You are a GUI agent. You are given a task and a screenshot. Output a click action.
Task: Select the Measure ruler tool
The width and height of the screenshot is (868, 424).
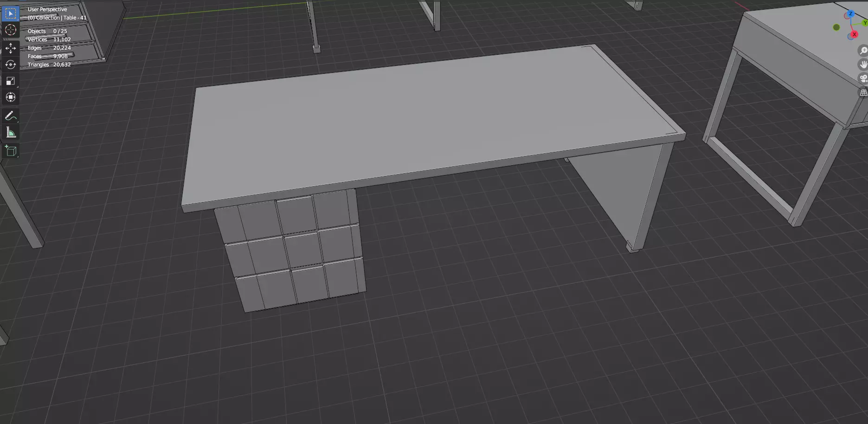coord(10,133)
